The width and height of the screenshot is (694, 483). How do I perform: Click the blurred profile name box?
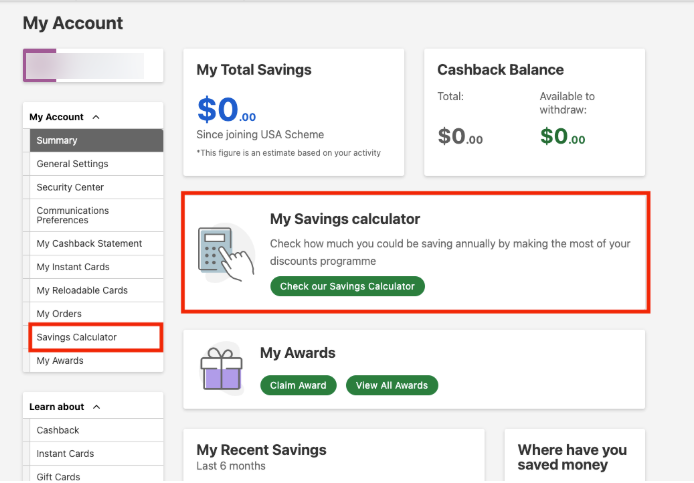tap(85, 66)
